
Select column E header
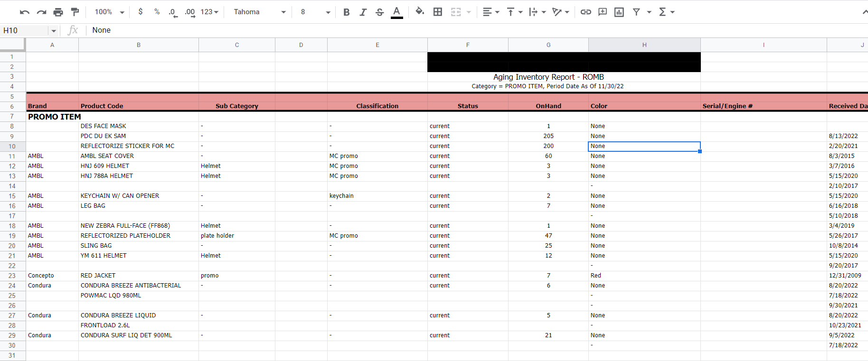pyautogui.click(x=377, y=45)
